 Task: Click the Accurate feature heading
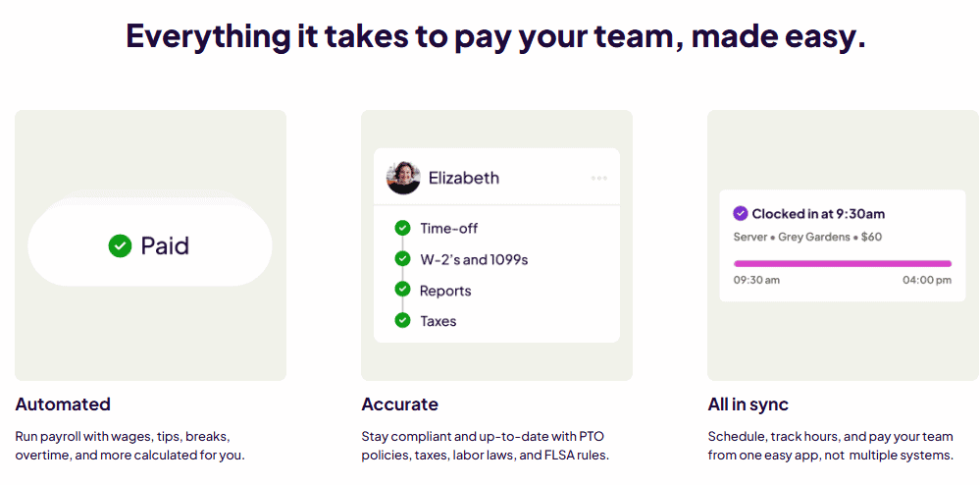[399, 404]
